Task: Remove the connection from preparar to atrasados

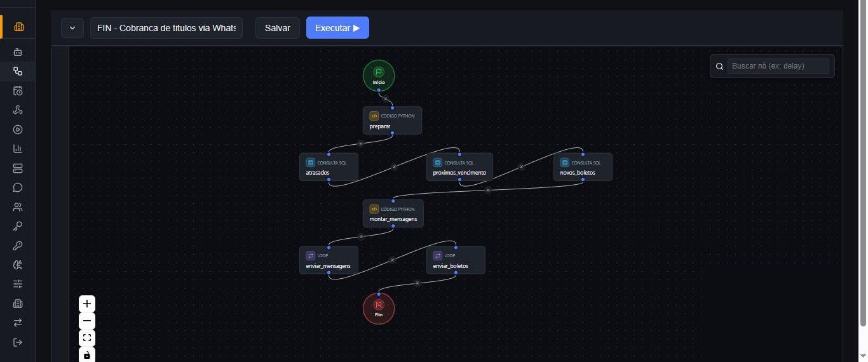Action: point(360,144)
